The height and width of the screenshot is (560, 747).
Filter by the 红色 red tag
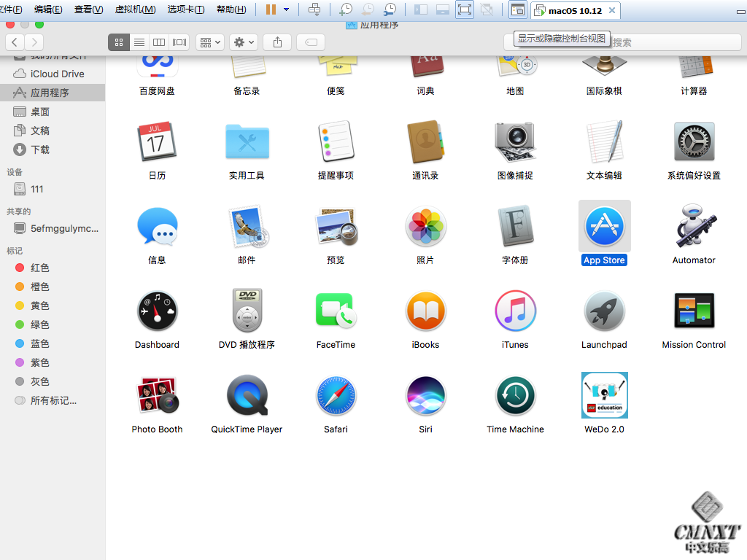point(40,268)
